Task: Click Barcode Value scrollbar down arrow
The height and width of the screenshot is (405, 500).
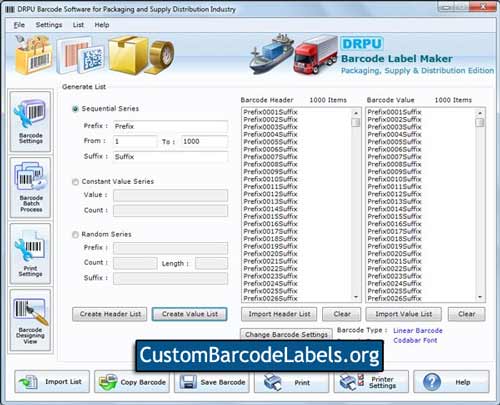Action: pos(480,297)
